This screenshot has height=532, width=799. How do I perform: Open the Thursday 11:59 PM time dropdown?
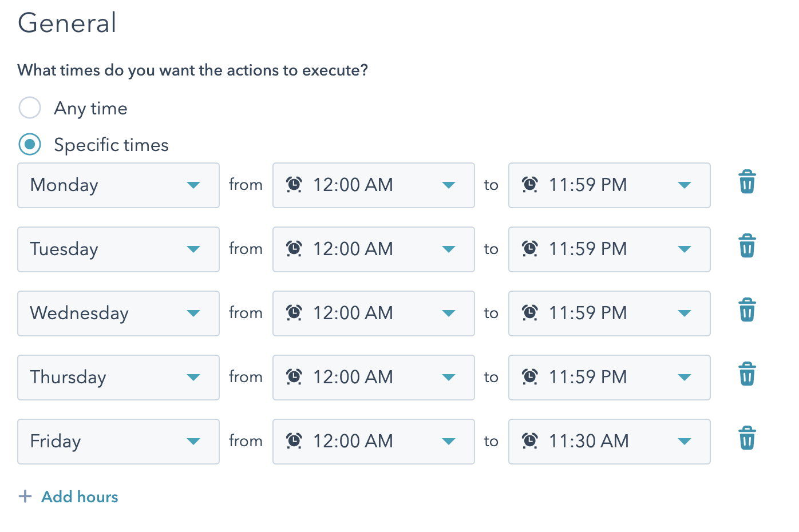685,377
